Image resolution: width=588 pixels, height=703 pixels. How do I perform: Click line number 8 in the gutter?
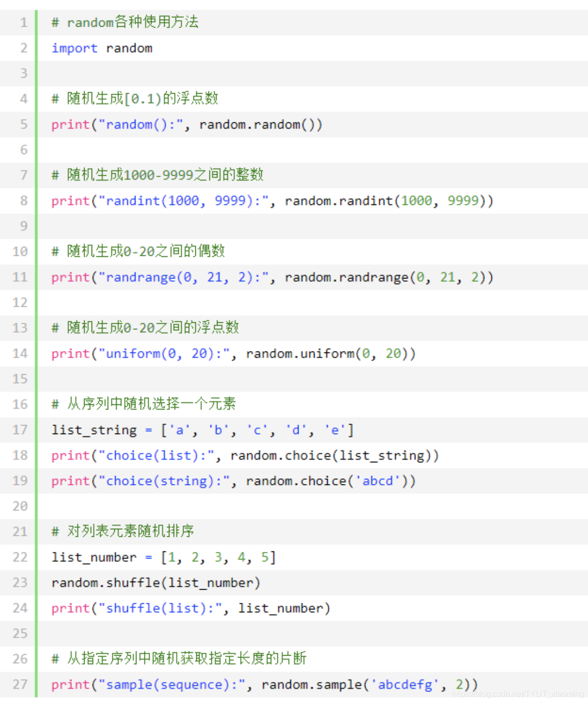(x=24, y=201)
